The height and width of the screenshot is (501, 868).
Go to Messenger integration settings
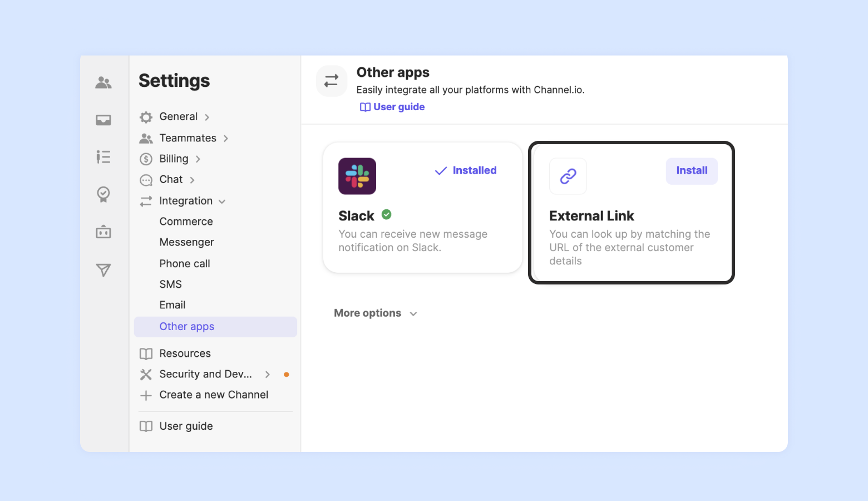coord(186,242)
